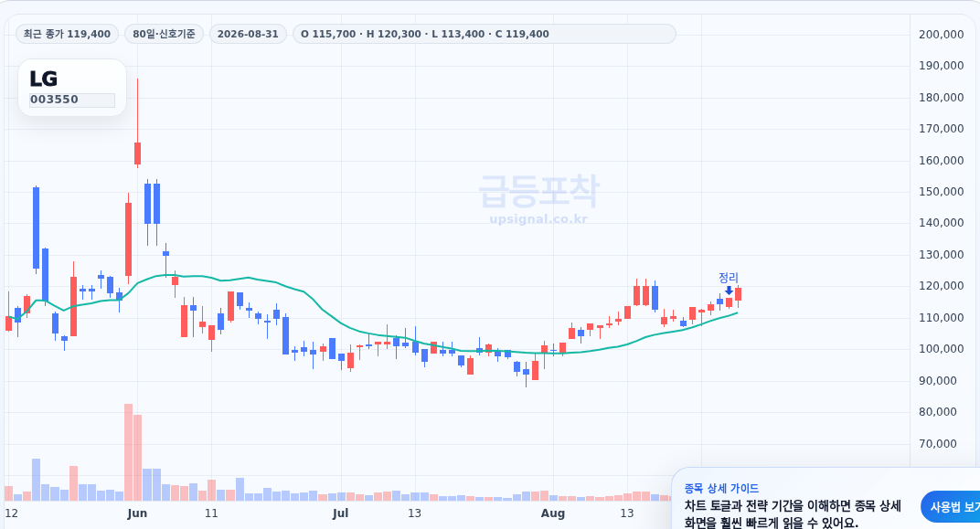Screen dimensions: 980x529
Task: Click the 정리 signal marker on chart
Action: [x=728, y=278]
